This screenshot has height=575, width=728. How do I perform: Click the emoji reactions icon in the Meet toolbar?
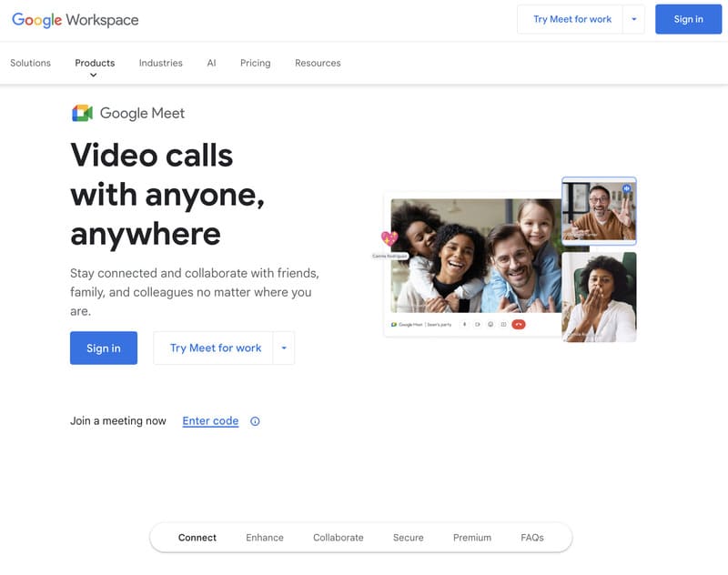click(490, 325)
